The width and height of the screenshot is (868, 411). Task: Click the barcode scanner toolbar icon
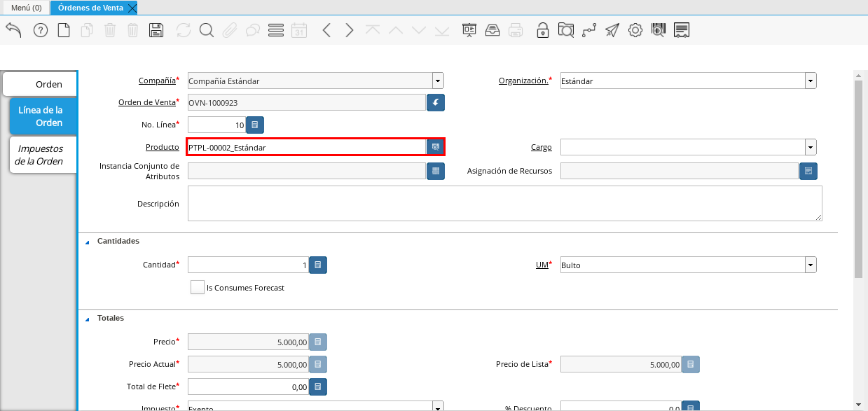coord(658,30)
